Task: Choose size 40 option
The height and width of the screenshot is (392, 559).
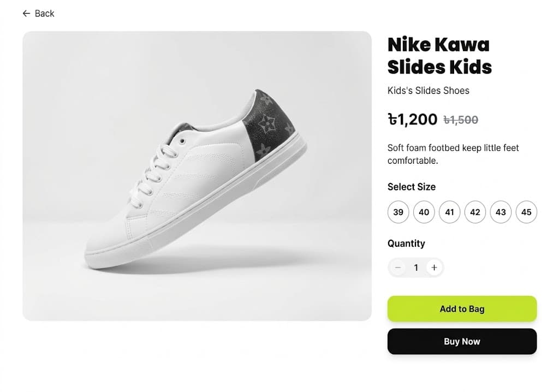Action: coord(424,212)
